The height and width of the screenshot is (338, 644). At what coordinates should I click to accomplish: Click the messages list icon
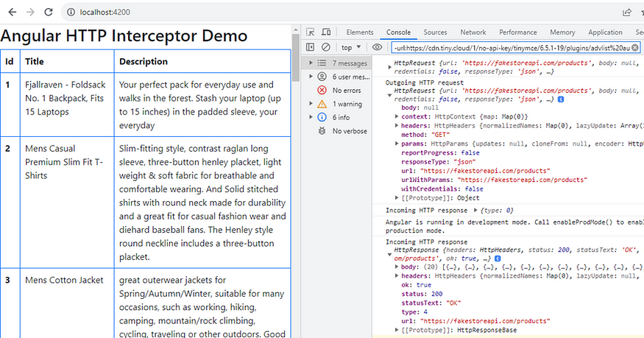click(322, 63)
